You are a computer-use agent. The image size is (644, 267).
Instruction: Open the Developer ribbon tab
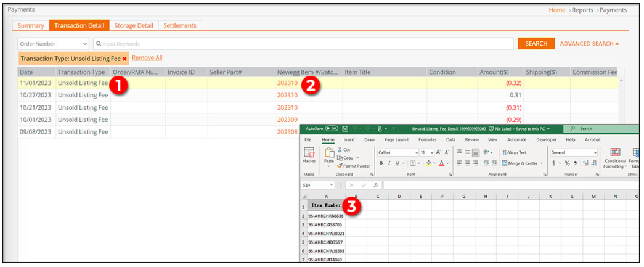click(x=547, y=139)
